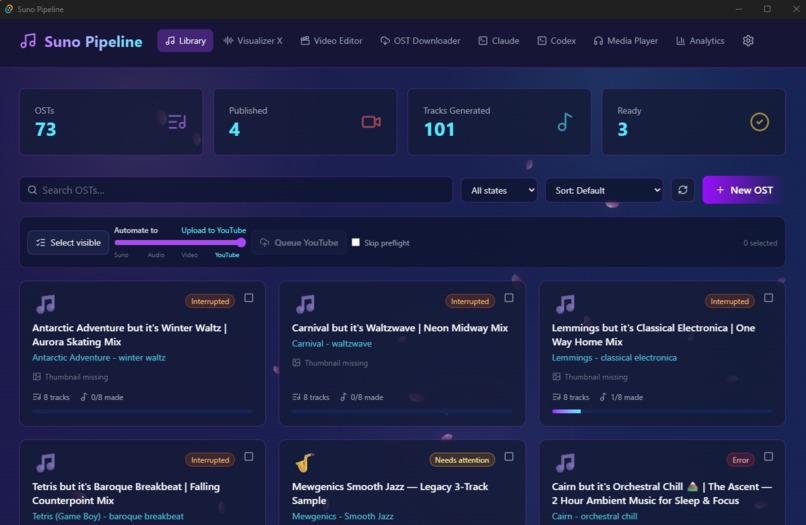Click the '0 selected' counter text
Viewport: 806px width, 525px height.
(x=760, y=243)
